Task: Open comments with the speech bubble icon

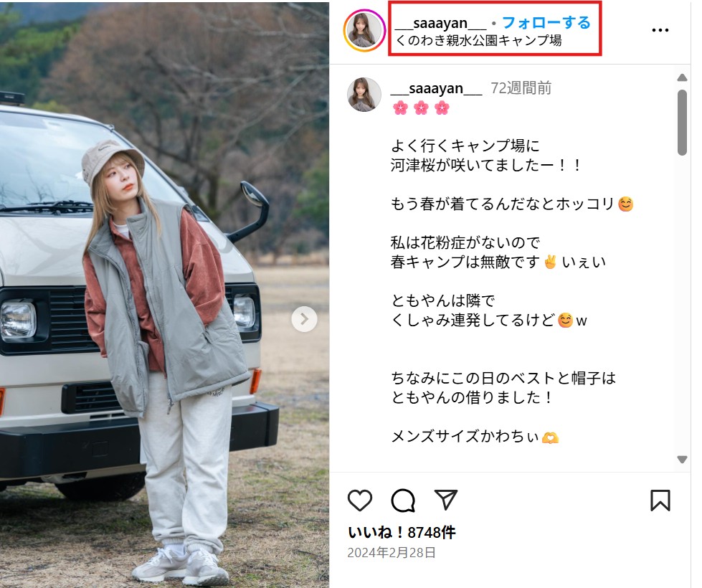Action: coord(403,501)
